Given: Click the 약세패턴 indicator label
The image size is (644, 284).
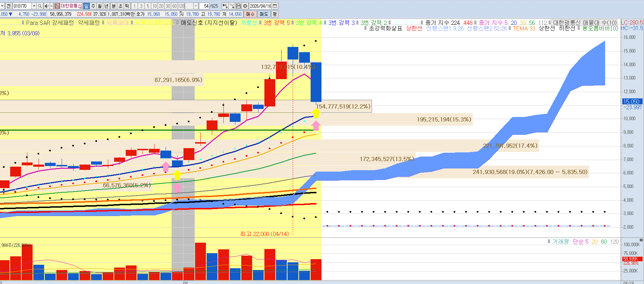Looking at the screenshot, I should pyautogui.click(x=89, y=23).
